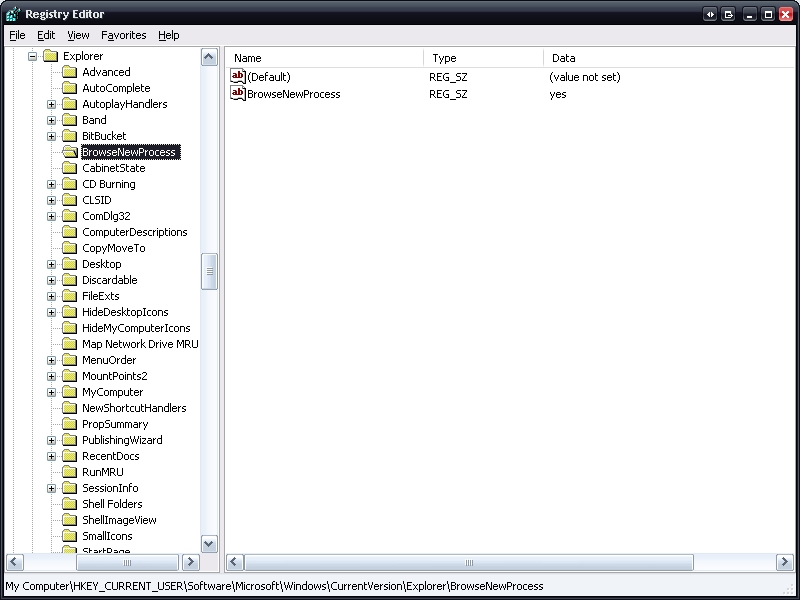The height and width of the screenshot is (600, 800).
Task: Select the SmallIcons key
Action: pos(107,536)
